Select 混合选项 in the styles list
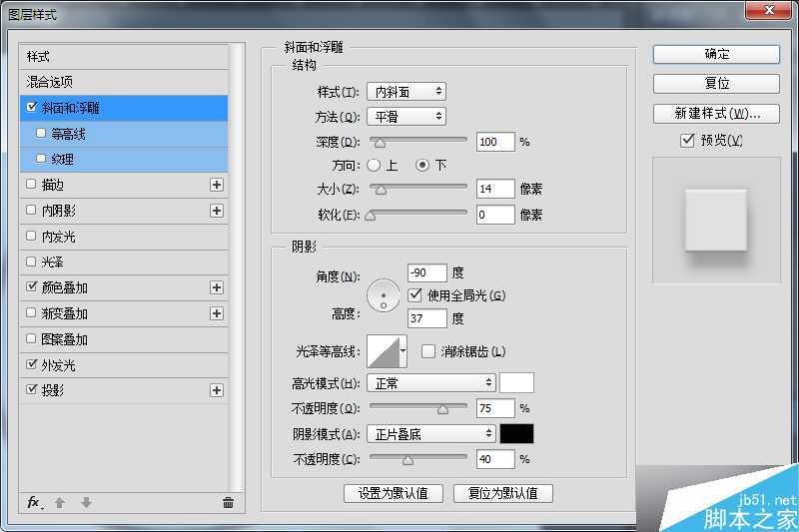 pyautogui.click(x=50, y=82)
